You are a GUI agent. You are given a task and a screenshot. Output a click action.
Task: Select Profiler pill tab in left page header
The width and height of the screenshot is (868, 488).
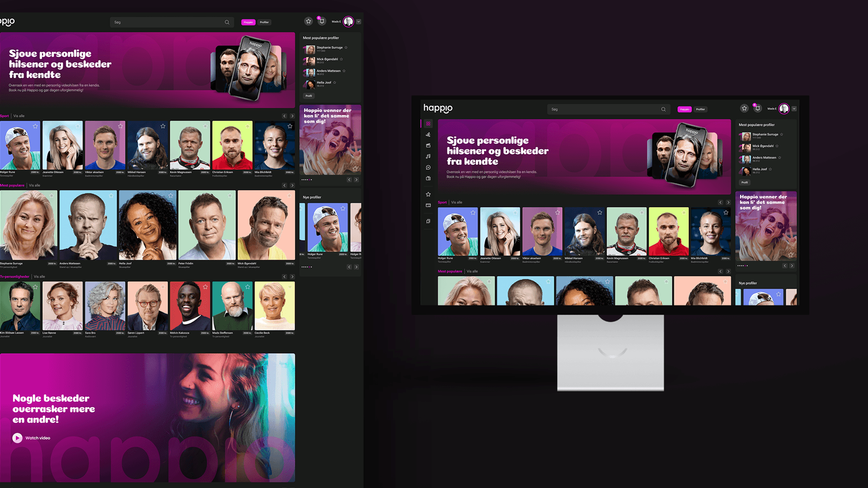coord(264,22)
